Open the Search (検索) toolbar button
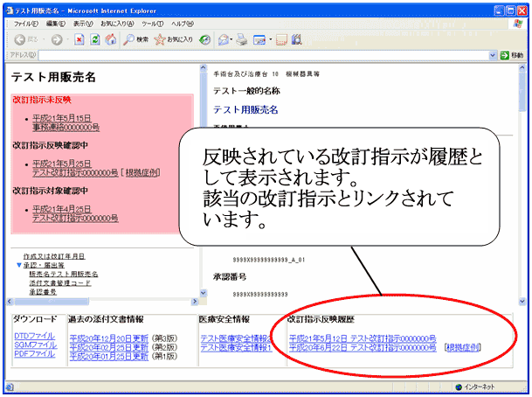Screen dimensions: 532x397 pyautogui.click(x=135, y=39)
